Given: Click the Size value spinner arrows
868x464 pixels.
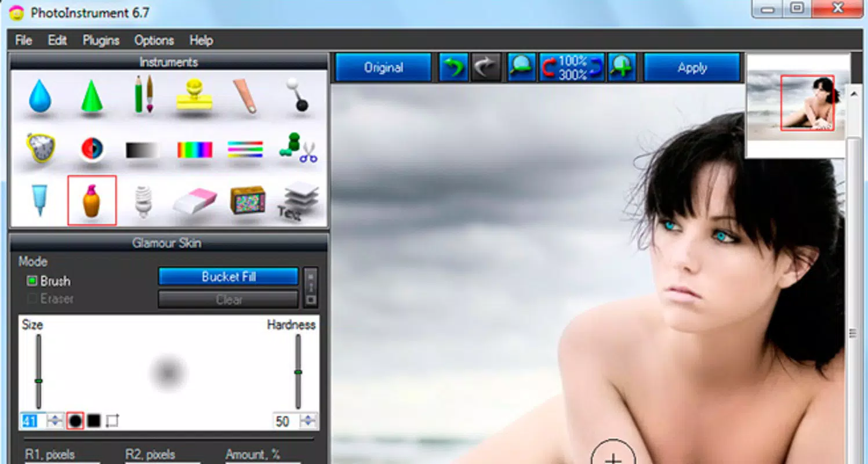Looking at the screenshot, I should (55, 421).
